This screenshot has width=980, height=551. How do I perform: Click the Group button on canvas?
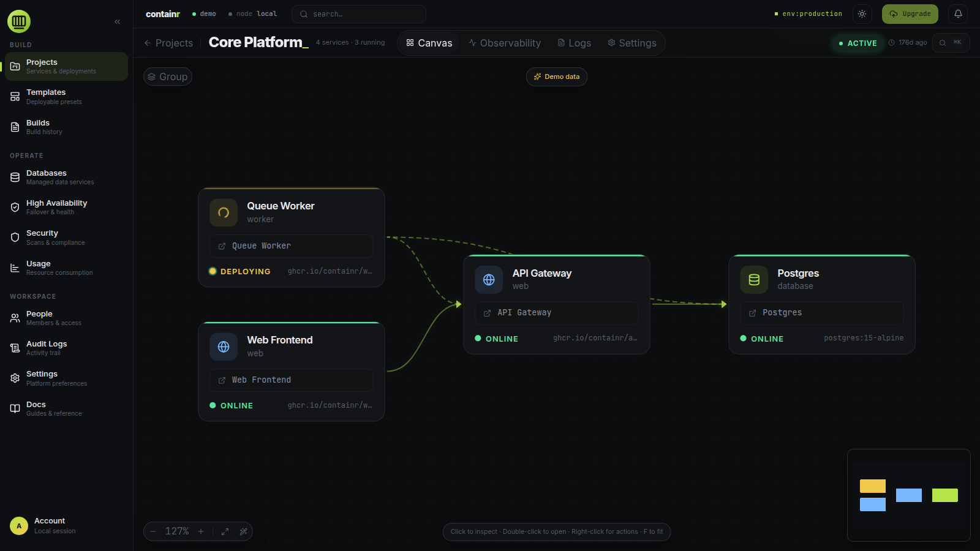pyautogui.click(x=168, y=77)
